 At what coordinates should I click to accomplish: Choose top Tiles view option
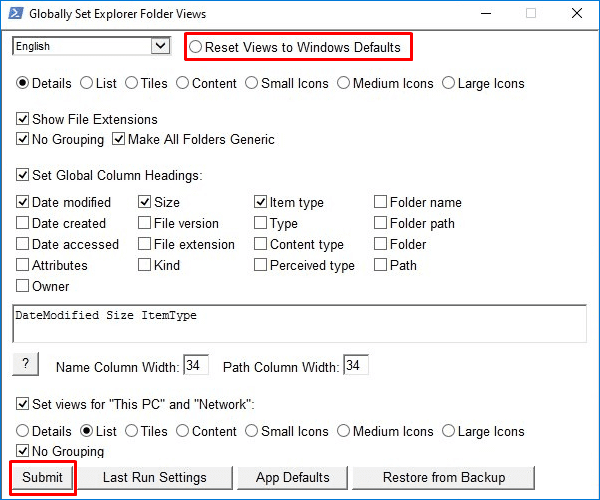(132, 83)
